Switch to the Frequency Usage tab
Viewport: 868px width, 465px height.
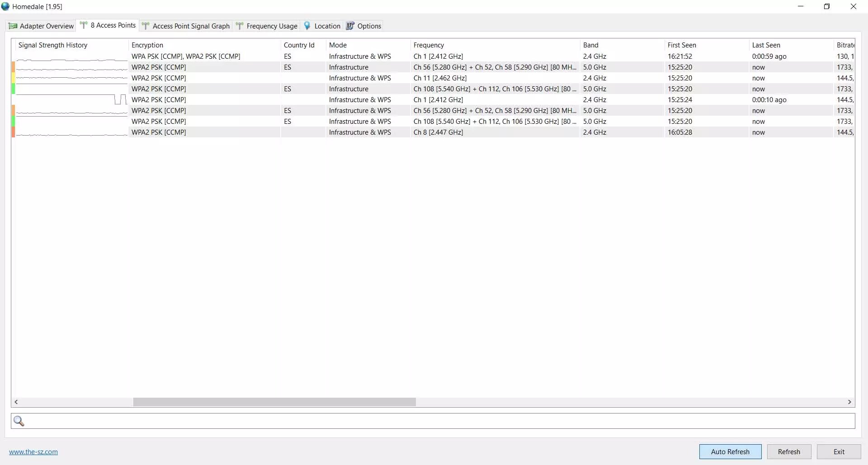click(x=272, y=26)
